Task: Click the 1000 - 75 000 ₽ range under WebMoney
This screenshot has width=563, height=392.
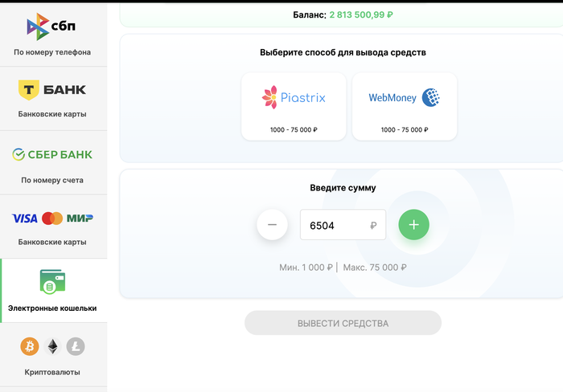Action: (x=405, y=130)
